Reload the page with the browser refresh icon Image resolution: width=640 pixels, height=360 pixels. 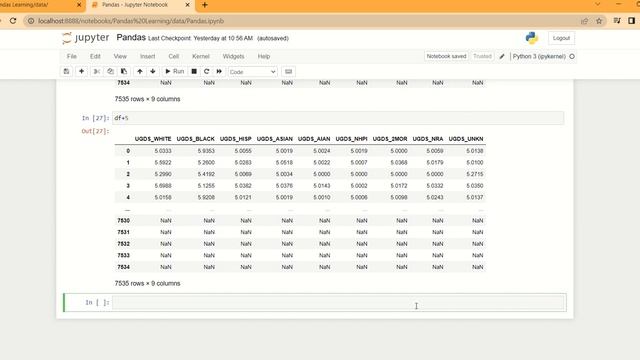click(x=13, y=21)
